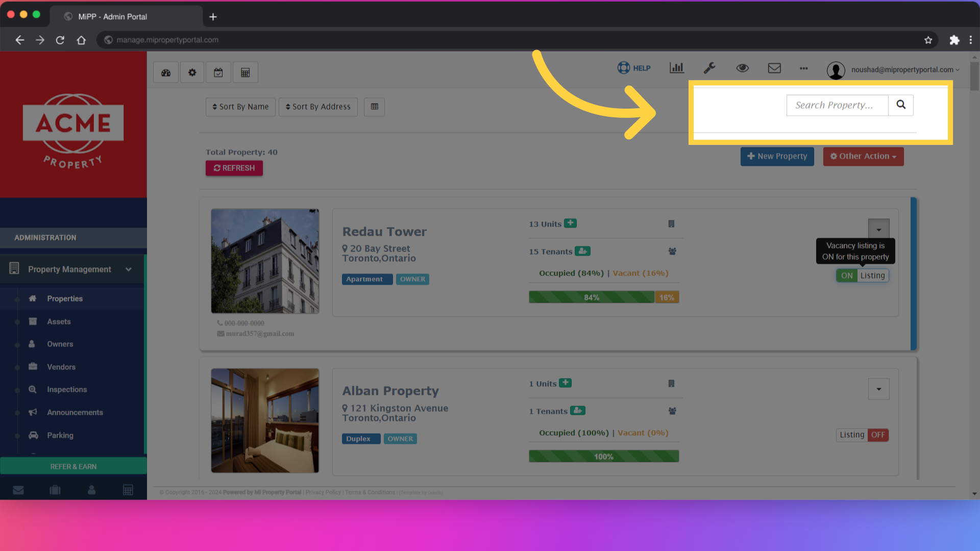This screenshot has width=980, height=551.
Task: Click the eye visibility icon in header
Action: [x=742, y=68]
